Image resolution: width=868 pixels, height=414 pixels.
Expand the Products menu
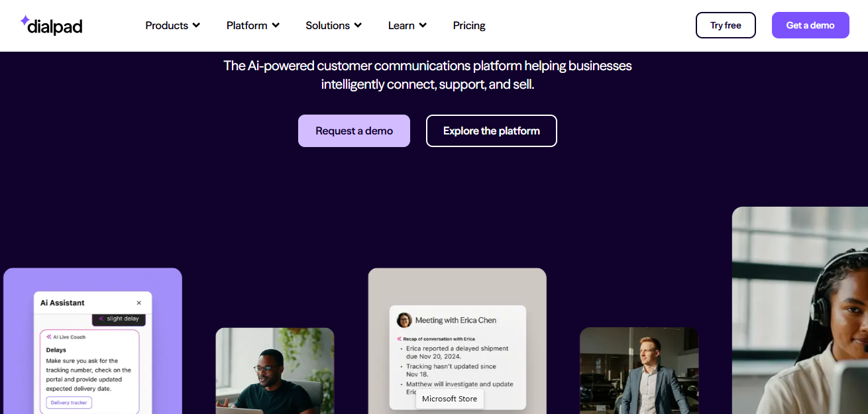point(172,25)
